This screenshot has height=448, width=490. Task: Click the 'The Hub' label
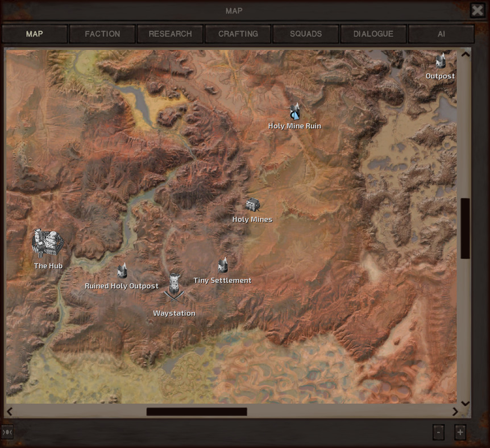pyautogui.click(x=48, y=266)
